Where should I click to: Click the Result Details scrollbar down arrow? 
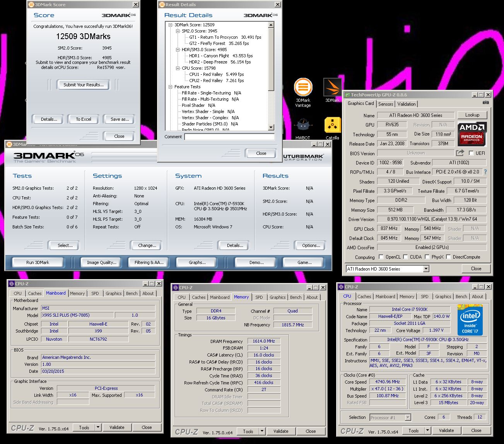tap(271, 127)
